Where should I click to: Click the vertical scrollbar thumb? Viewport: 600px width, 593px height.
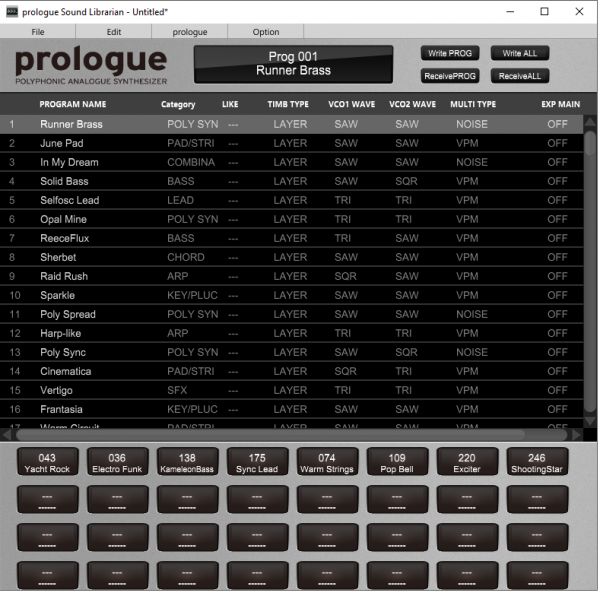pos(590,143)
